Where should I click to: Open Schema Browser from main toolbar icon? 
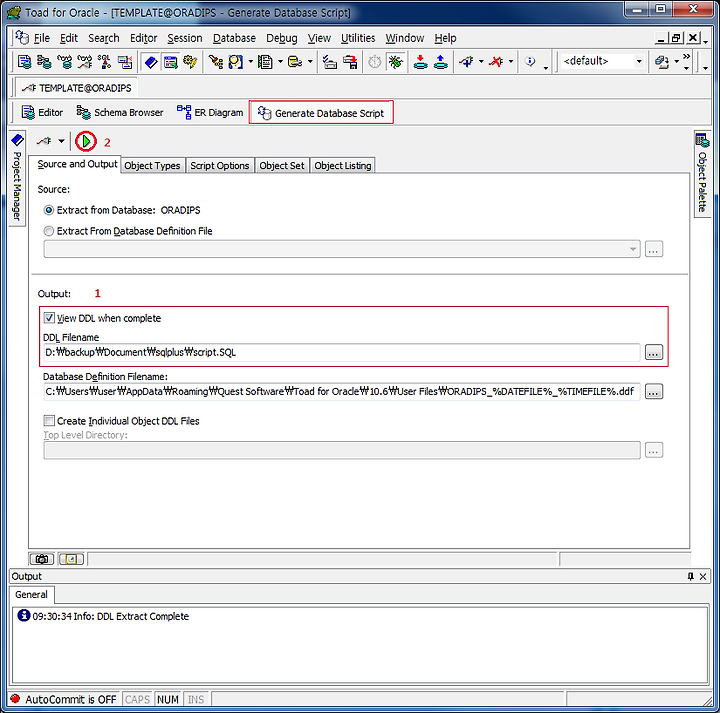[x=44, y=62]
